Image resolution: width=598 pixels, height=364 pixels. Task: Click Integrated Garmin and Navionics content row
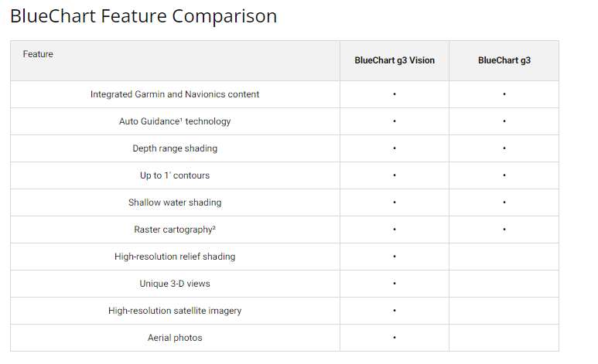point(175,94)
